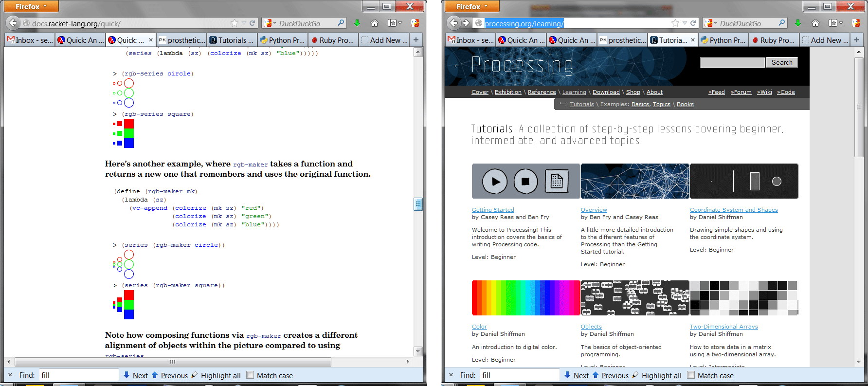The height and width of the screenshot is (386, 868).
Task: Click the forward arrow in the right window
Action: click(x=466, y=23)
